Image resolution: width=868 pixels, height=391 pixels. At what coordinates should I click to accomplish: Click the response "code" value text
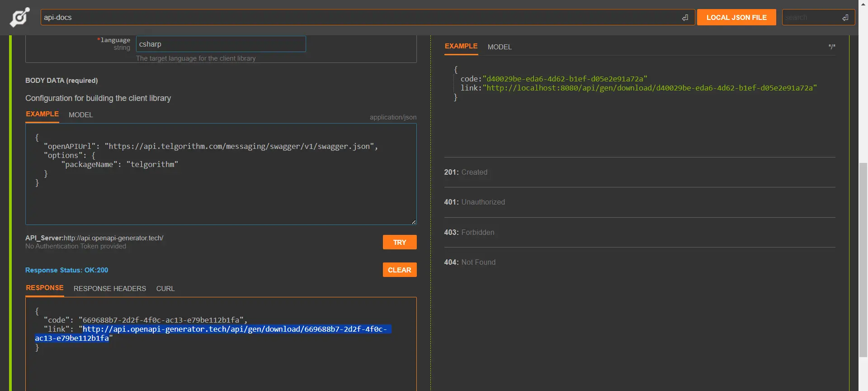(163, 320)
